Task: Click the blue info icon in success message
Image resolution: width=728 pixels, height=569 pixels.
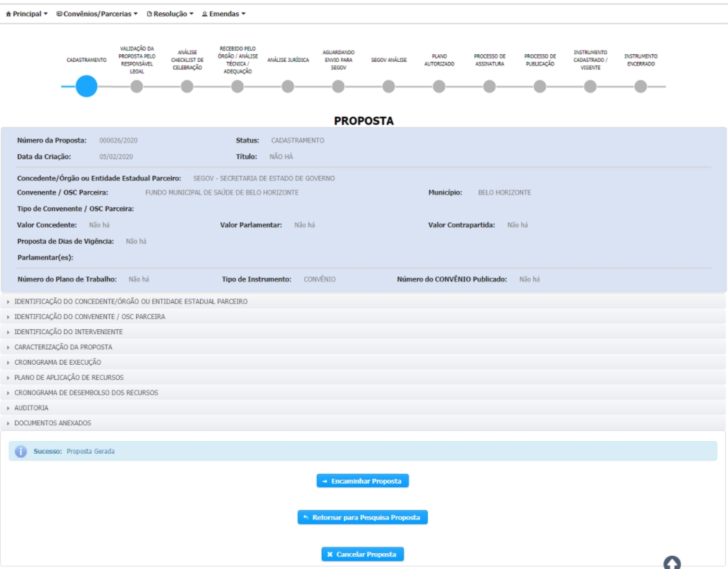Action: click(21, 451)
